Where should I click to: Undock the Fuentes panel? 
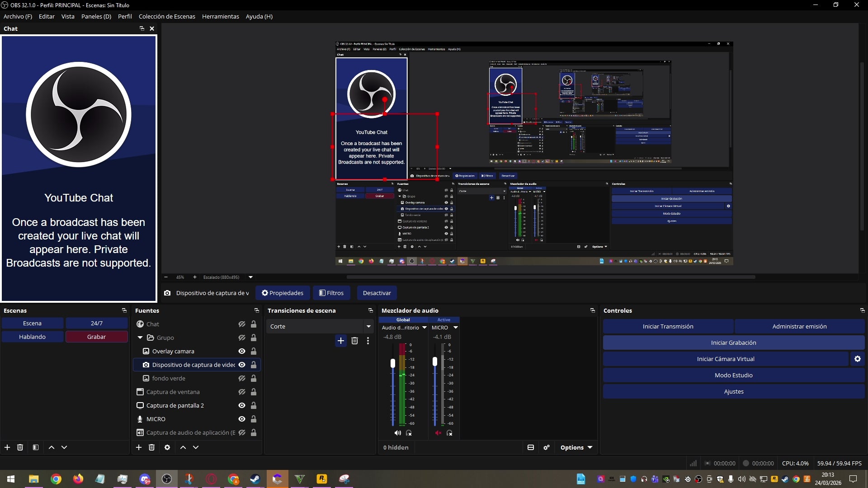[x=257, y=310]
